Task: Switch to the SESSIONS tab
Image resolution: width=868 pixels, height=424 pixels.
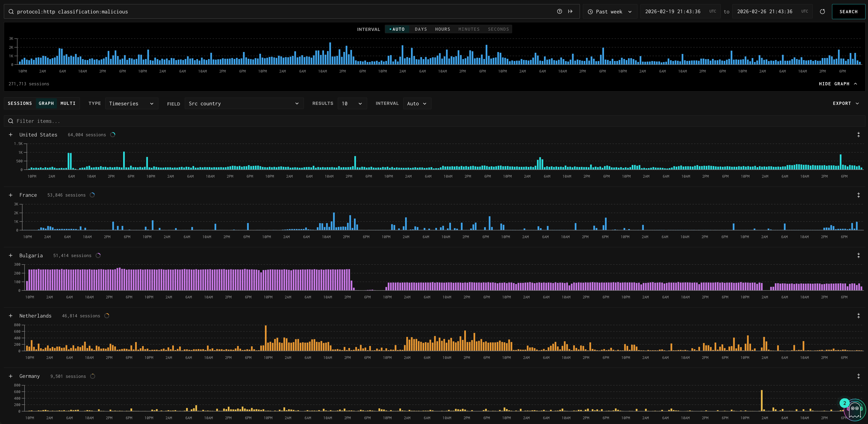Action: [x=20, y=103]
